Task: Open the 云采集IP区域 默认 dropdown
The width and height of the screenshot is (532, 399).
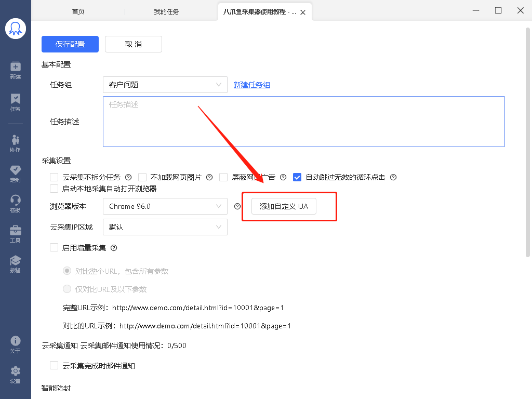Action: pyautogui.click(x=165, y=227)
